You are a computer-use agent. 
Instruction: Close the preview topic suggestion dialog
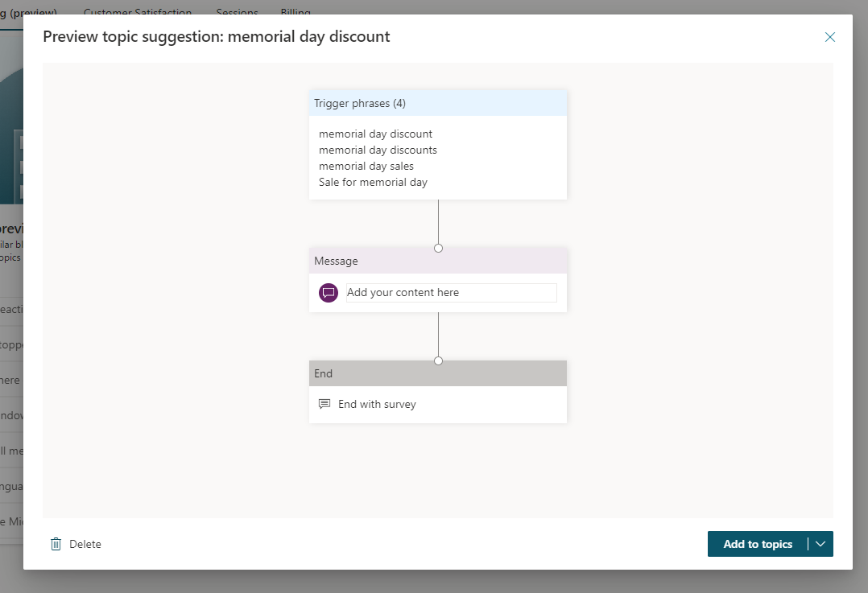(x=830, y=37)
